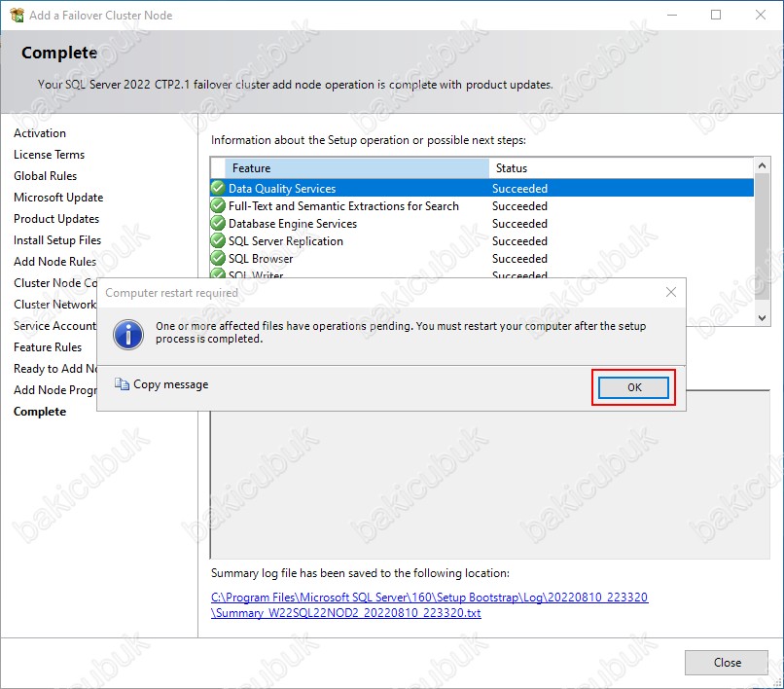This screenshot has height=689, width=784.
Task: Minimize the Add a Failover Cluster Node window
Action: coord(672,15)
